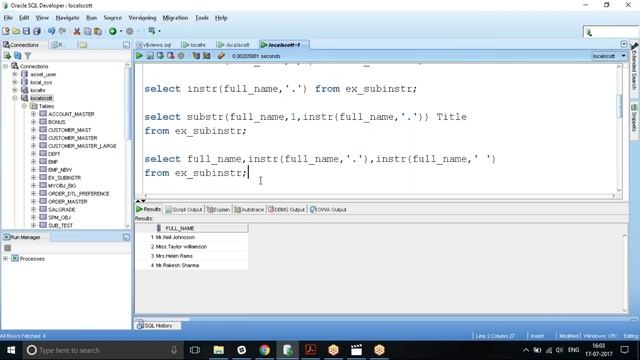Switch to the Script Output tab
This screenshot has height=360, width=640.
click(x=184, y=209)
